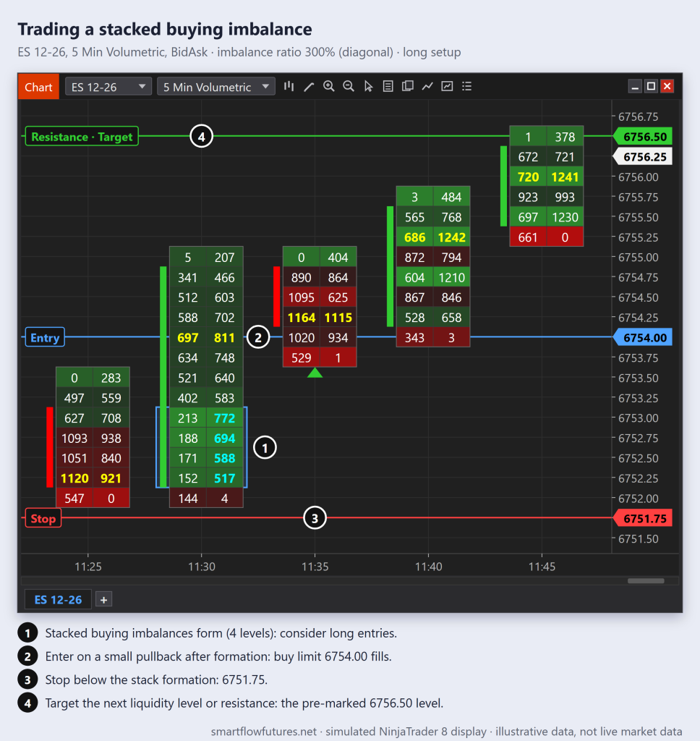This screenshot has height=741, width=700.
Task: Open the strategies chart-in-frame icon
Action: pyautogui.click(x=447, y=87)
